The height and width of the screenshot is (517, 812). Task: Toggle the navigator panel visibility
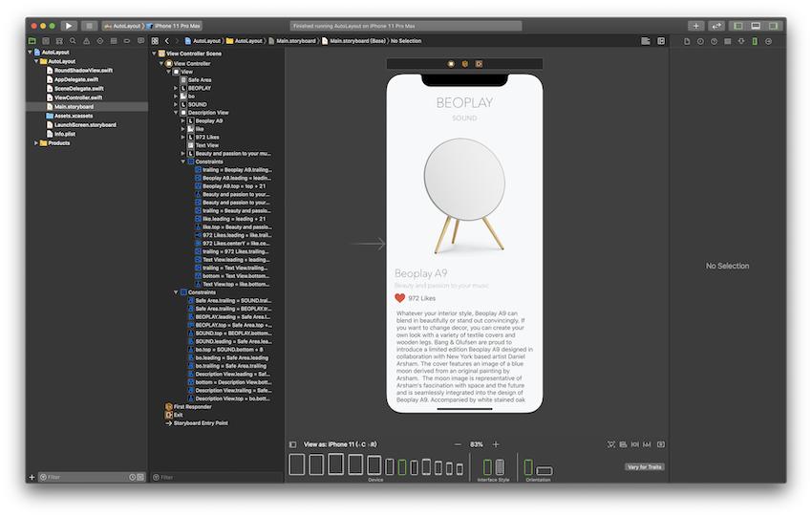click(737, 26)
